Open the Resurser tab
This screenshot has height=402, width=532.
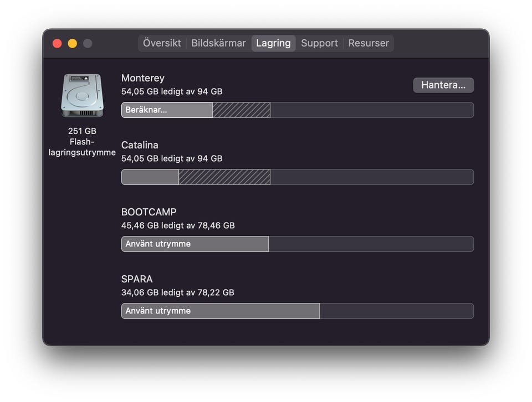369,43
